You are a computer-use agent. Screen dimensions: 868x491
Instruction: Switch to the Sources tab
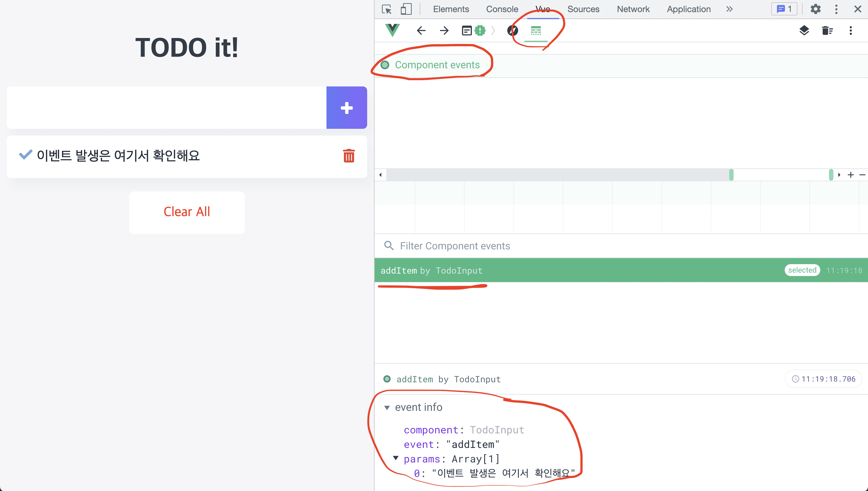click(x=583, y=9)
